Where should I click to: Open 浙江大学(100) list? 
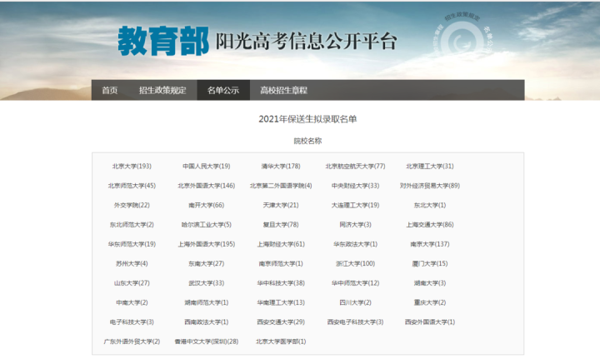click(355, 263)
